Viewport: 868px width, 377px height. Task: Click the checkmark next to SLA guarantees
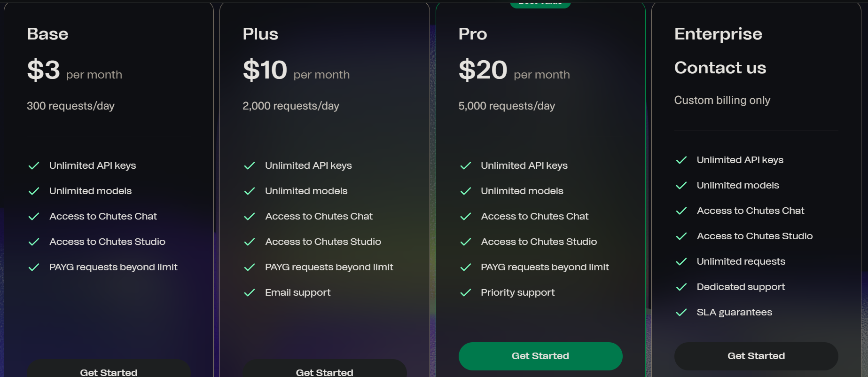(681, 313)
